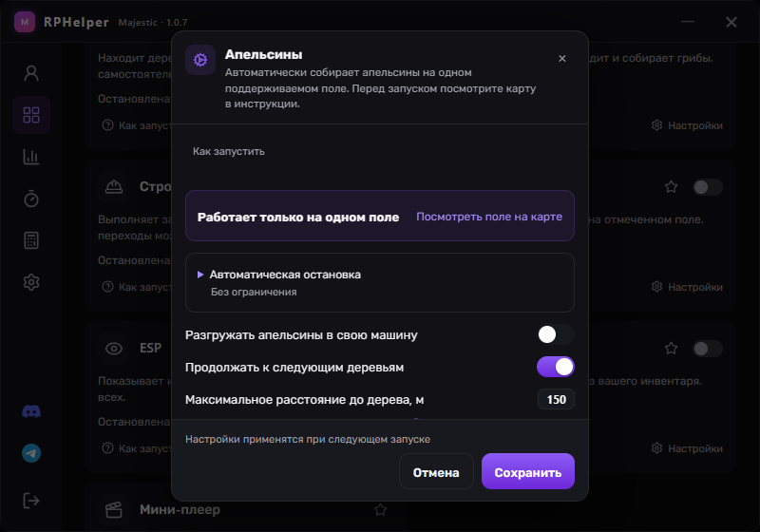Screen dimensions: 760x532
Task: Click Как запустить help on top background card
Action: click(x=137, y=125)
